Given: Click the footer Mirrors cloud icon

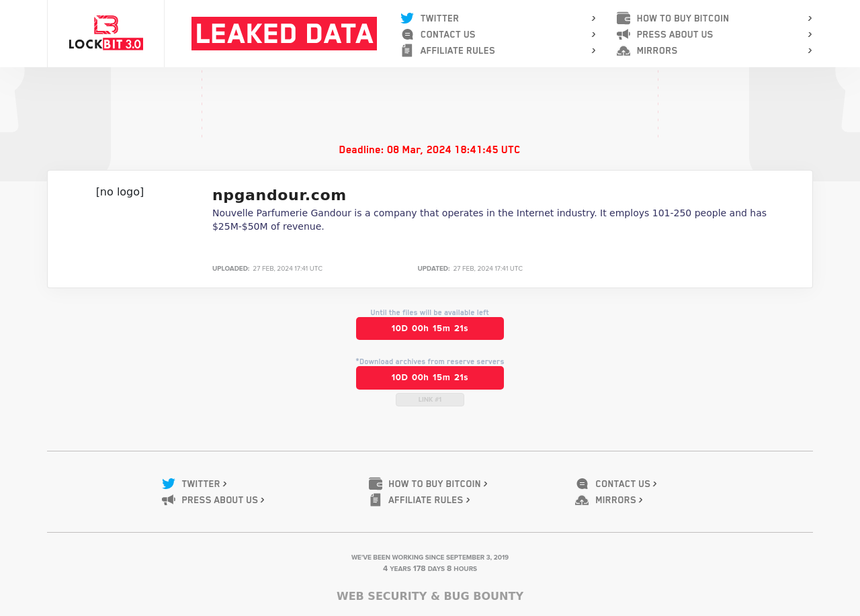Looking at the screenshot, I should tap(582, 500).
